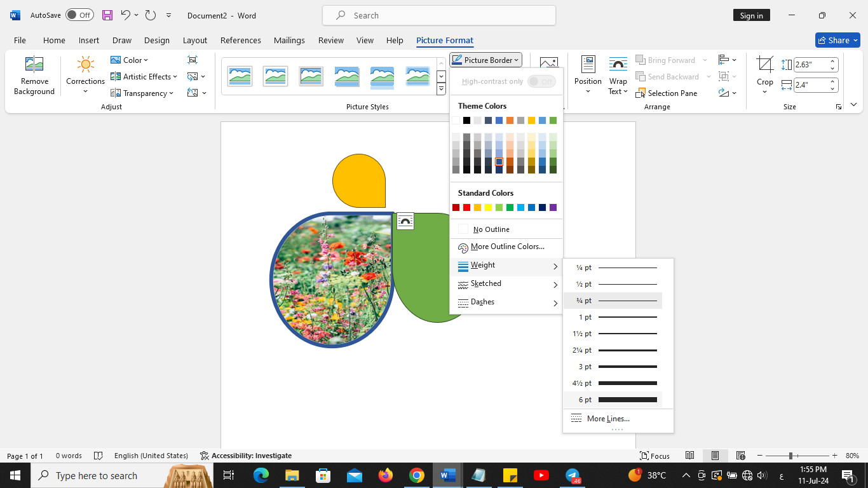
Task: Click the Crop tool icon
Action: 765,64
